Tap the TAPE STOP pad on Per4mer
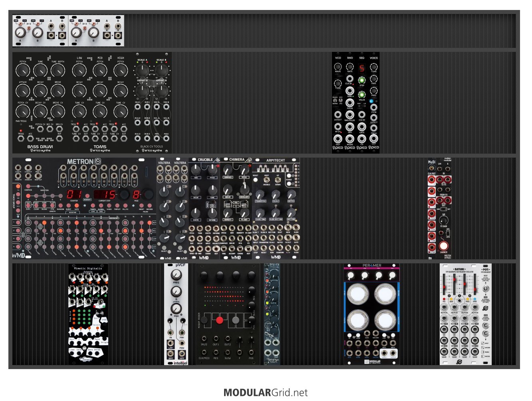Screen dimensions: 532x401 [385, 320]
